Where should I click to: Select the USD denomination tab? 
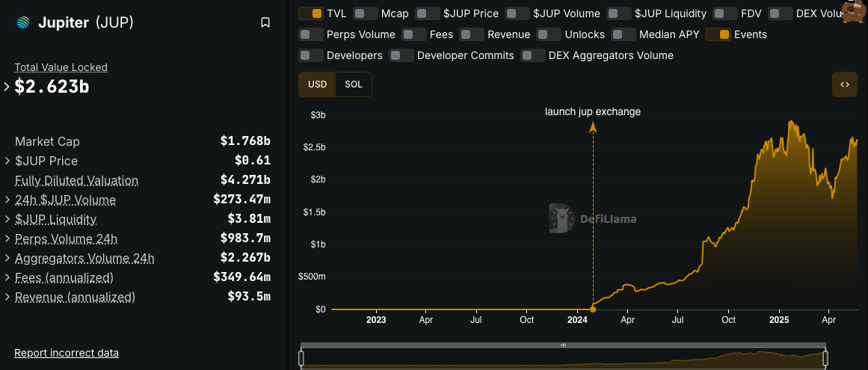pyautogui.click(x=317, y=84)
